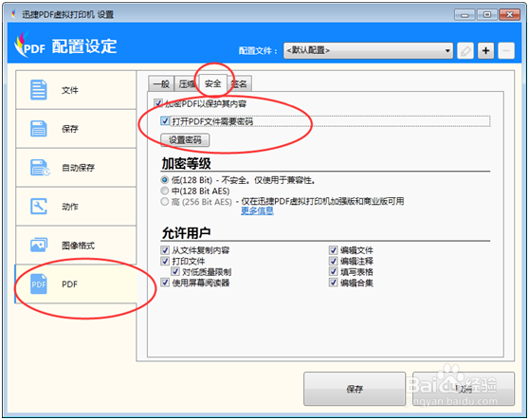Toggle 打印文件 permission checkbox
529x420 pixels.
165,261
